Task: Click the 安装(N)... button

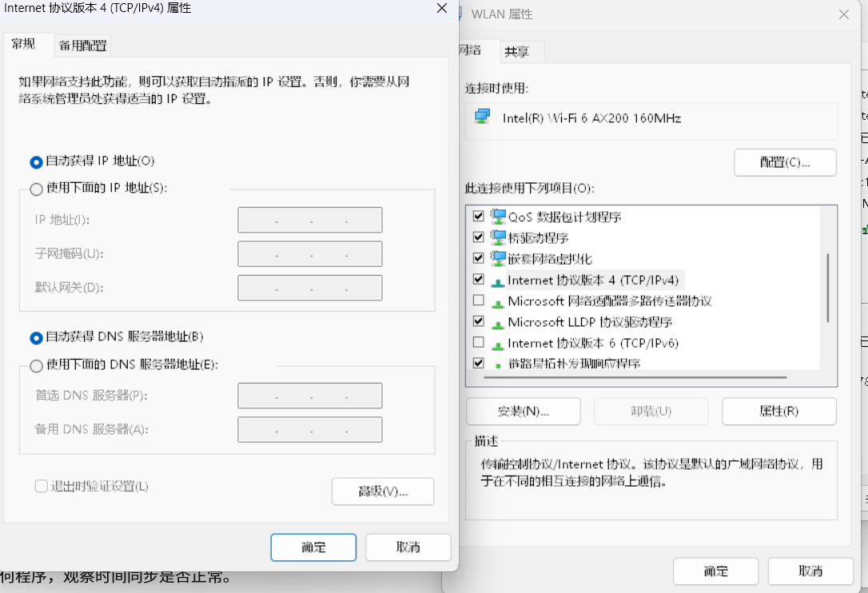Action: click(x=524, y=412)
